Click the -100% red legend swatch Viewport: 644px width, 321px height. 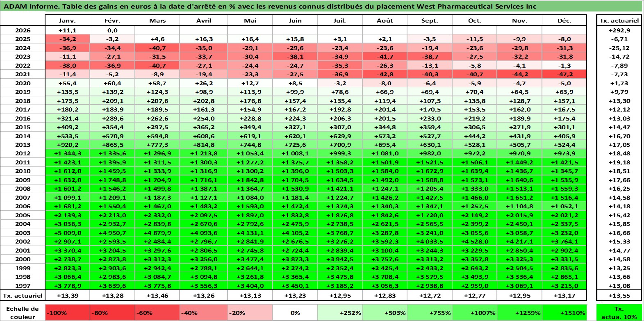point(67,312)
